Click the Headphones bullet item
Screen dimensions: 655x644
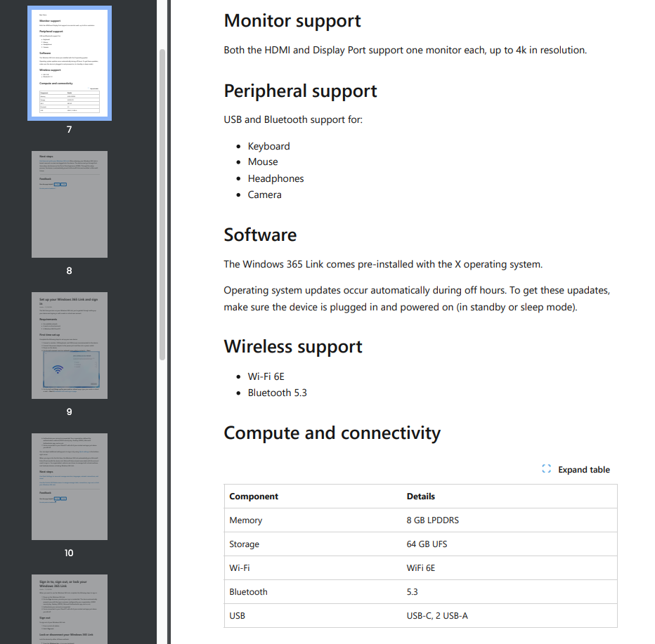(x=275, y=178)
